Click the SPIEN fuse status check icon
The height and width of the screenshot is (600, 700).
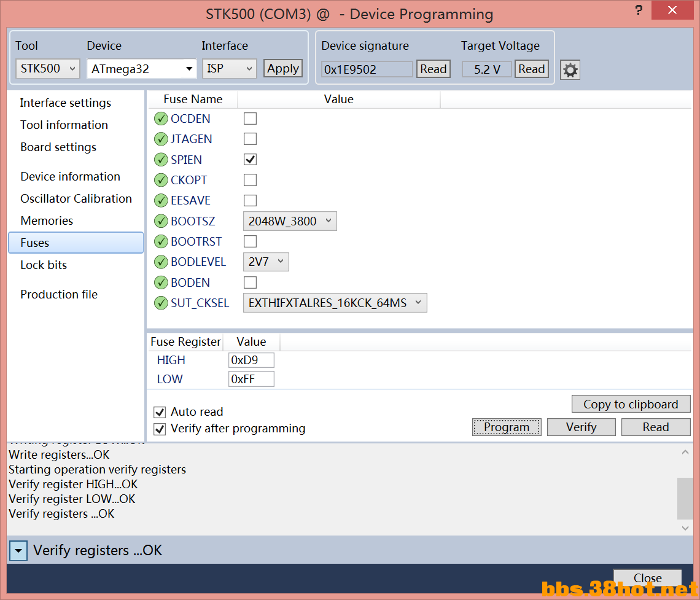point(161,160)
